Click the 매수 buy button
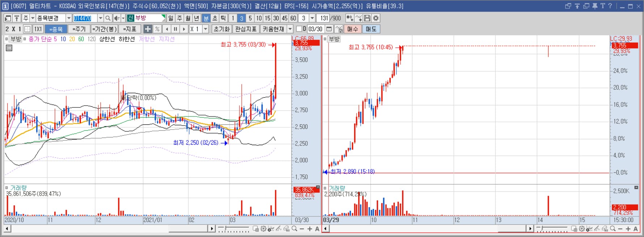This screenshot has height=237, width=644. [352, 29]
